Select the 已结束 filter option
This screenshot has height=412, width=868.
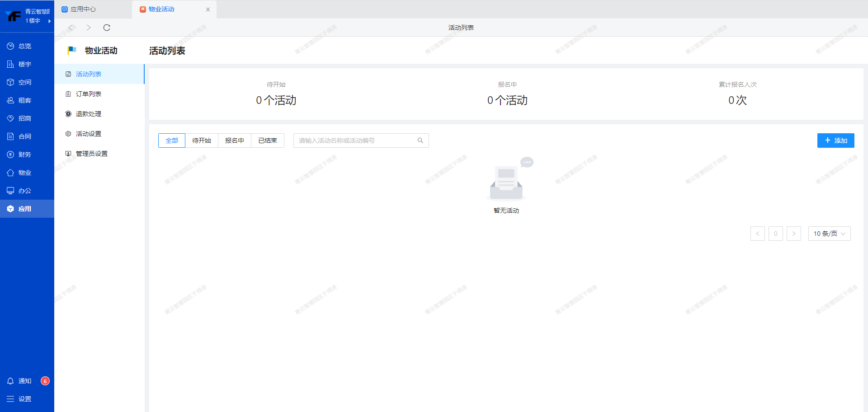tap(268, 140)
